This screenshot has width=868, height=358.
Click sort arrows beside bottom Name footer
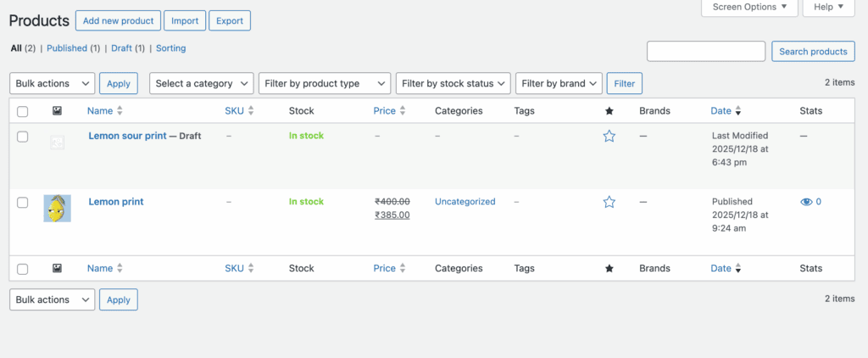120,268
